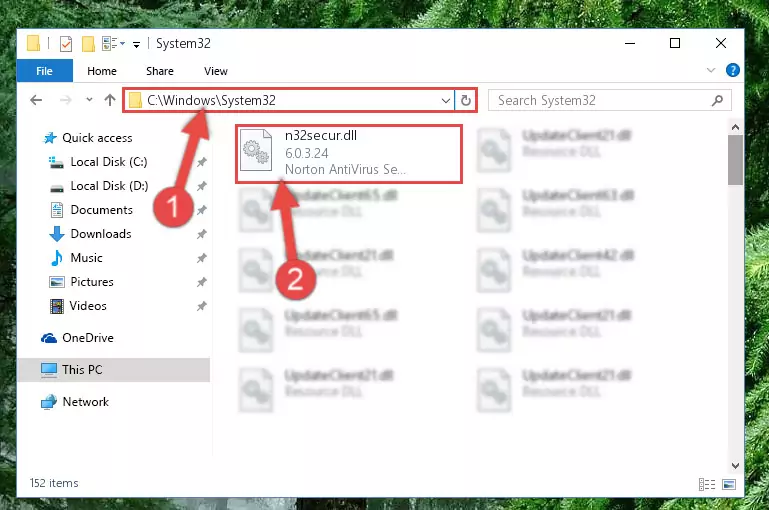Expand the address bar history dropdown

coord(445,101)
